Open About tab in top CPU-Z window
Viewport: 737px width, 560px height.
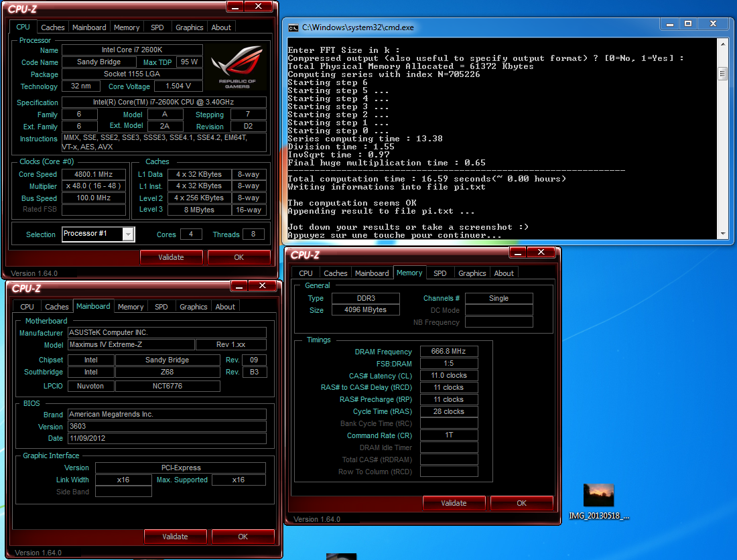pyautogui.click(x=221, y=27)
